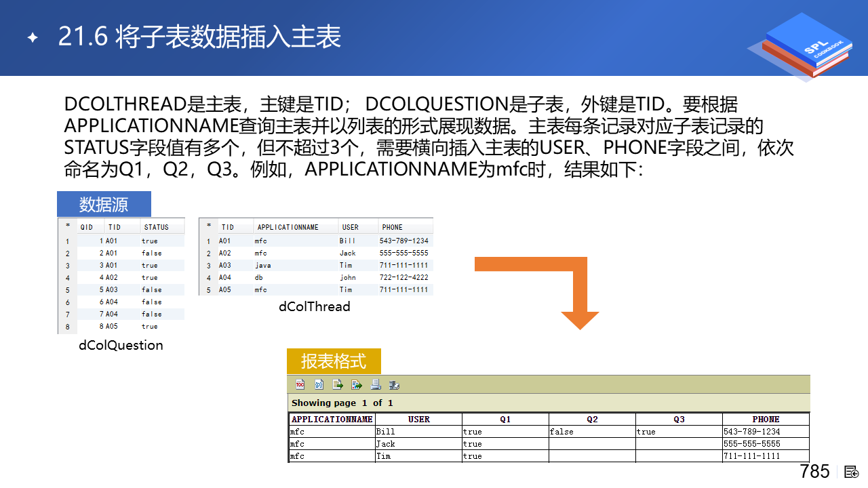Image resolution: width=868 pixels, height=488 pixels.
Task: Click the run report parameters icon
Action: 319,385
